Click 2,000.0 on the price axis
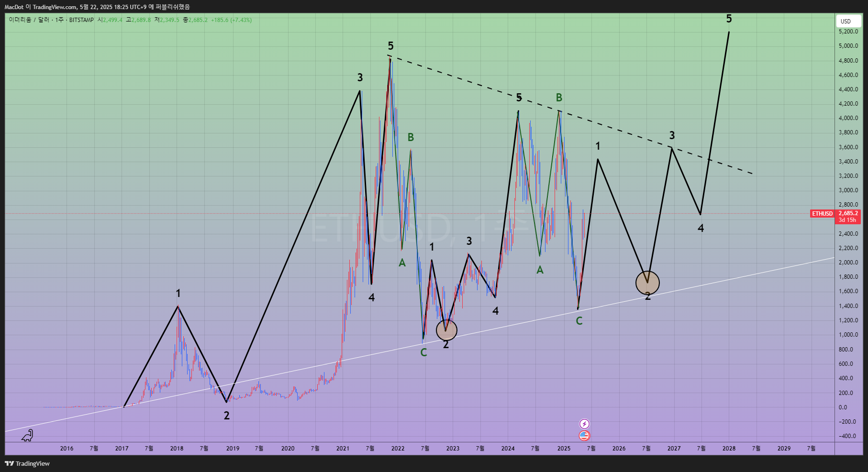This screenshot has width=868, height=472. coord(848,263)
